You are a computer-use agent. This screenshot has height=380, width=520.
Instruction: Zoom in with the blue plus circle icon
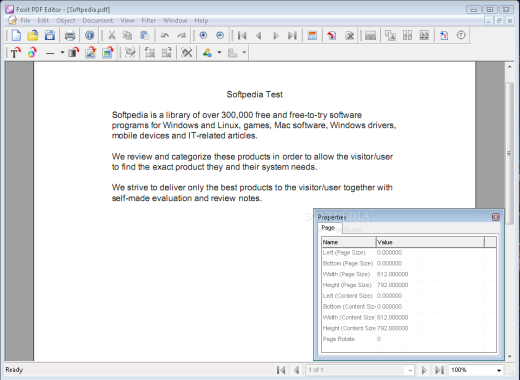pos(203,35)
